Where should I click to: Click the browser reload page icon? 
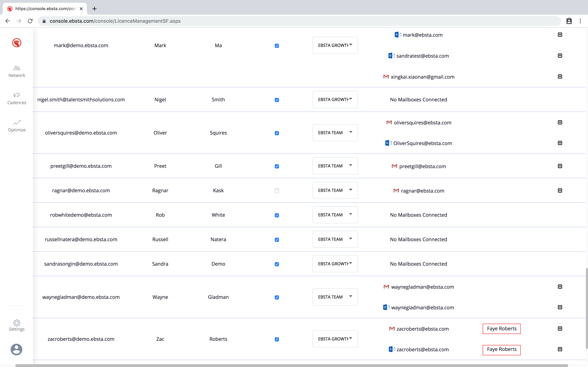(x=30, y=21)
